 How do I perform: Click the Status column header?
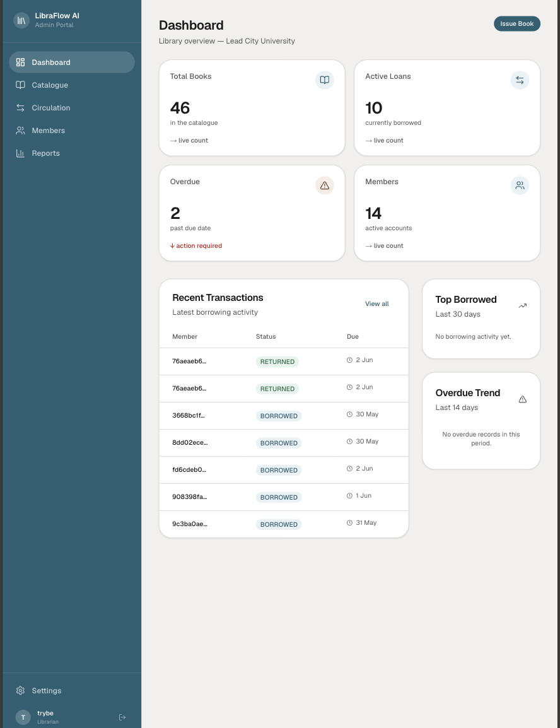click(x=266, y=337)
